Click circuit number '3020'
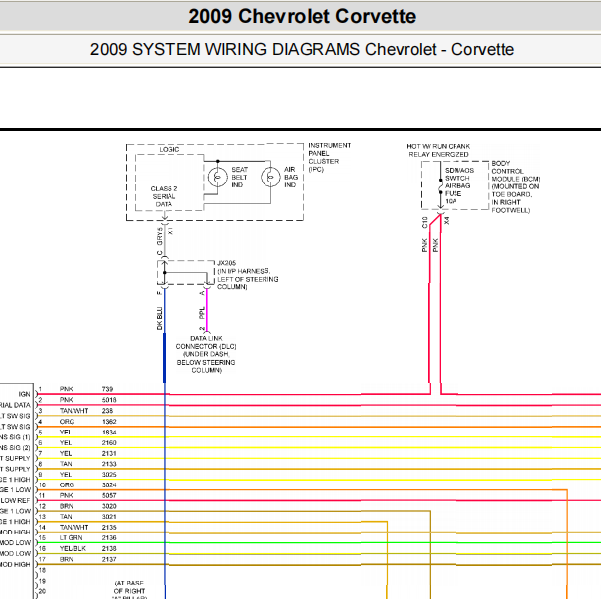The image size is (601, 599). click(x=109, y=506)
